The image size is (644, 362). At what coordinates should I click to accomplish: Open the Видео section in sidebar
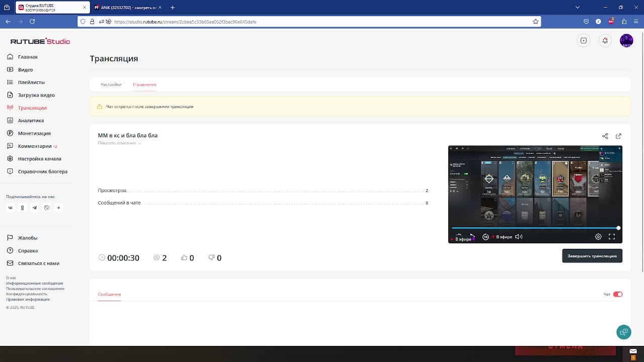pos(25,69)
